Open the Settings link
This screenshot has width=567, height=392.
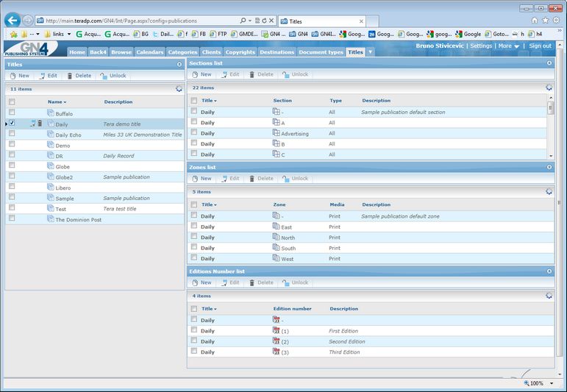[481, 46]
